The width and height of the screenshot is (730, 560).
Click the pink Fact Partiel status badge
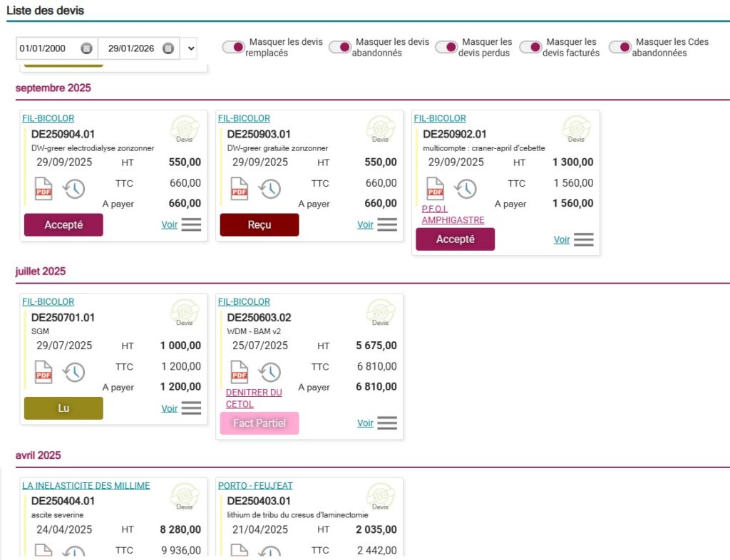(259, 423)
